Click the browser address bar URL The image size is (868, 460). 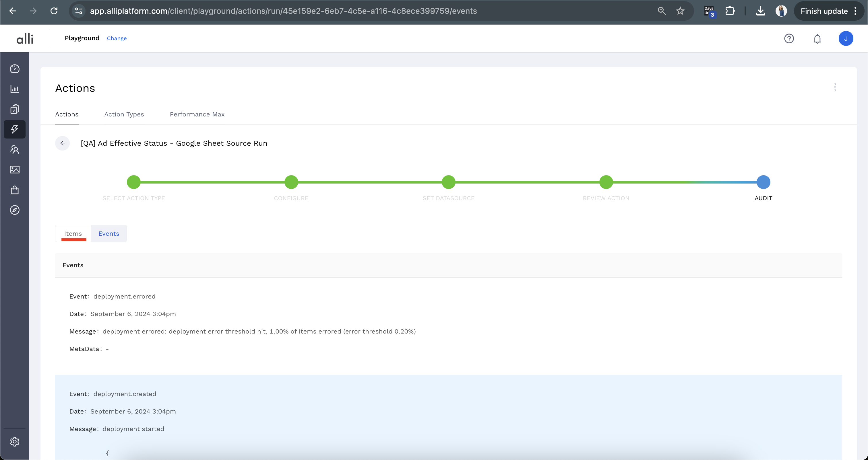tap(283, 11)
